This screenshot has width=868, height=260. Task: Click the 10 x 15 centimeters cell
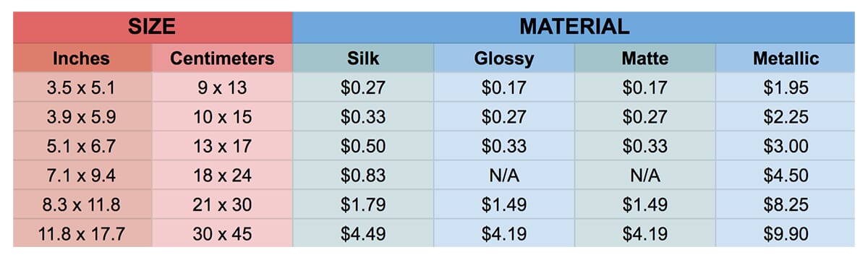coord(223,116)
